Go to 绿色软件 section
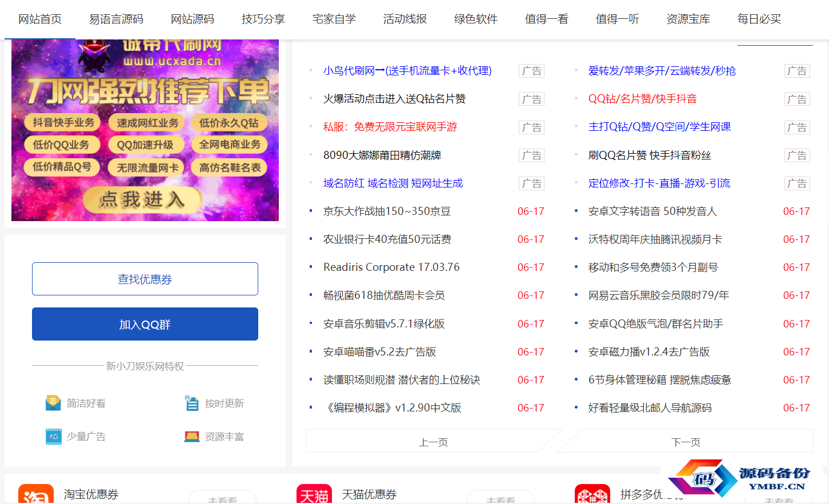 (476, 19)
